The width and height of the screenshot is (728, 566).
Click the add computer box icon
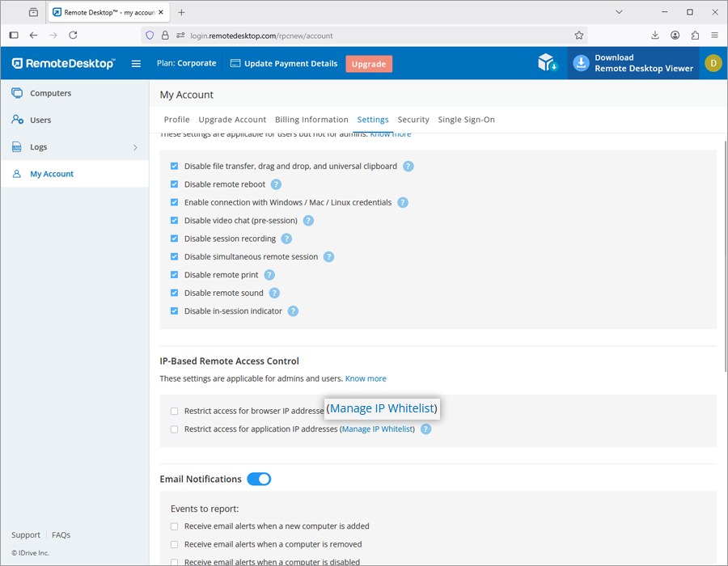pos(548,63)
